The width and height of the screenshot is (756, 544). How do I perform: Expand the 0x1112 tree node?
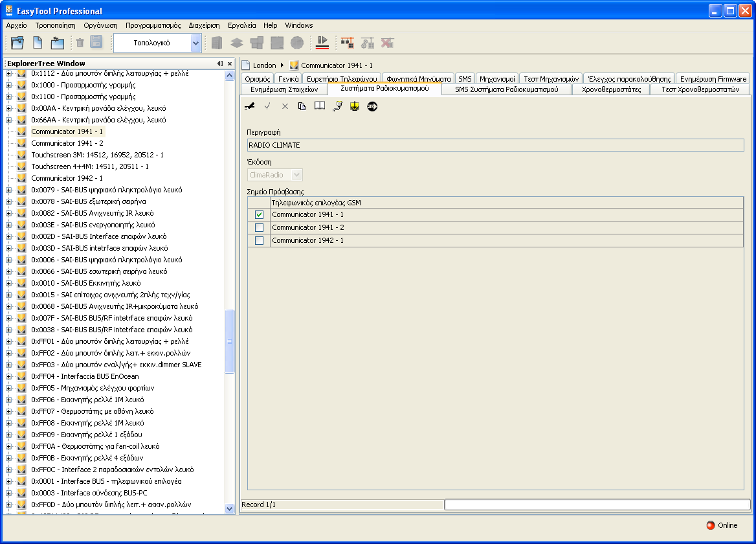tap(8, 73)
